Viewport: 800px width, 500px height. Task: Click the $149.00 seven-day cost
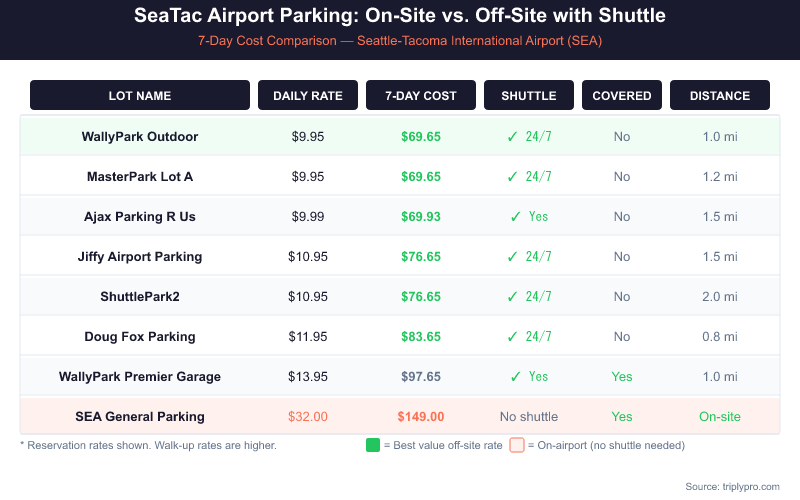click(x=420, y=416)
